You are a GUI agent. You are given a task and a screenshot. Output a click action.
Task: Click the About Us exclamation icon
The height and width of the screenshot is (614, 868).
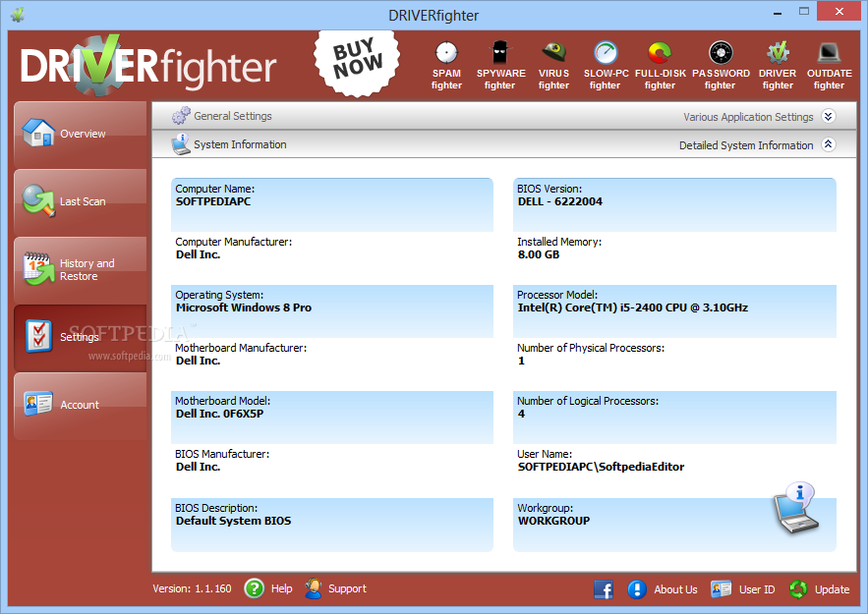click(x=637, y=589)
